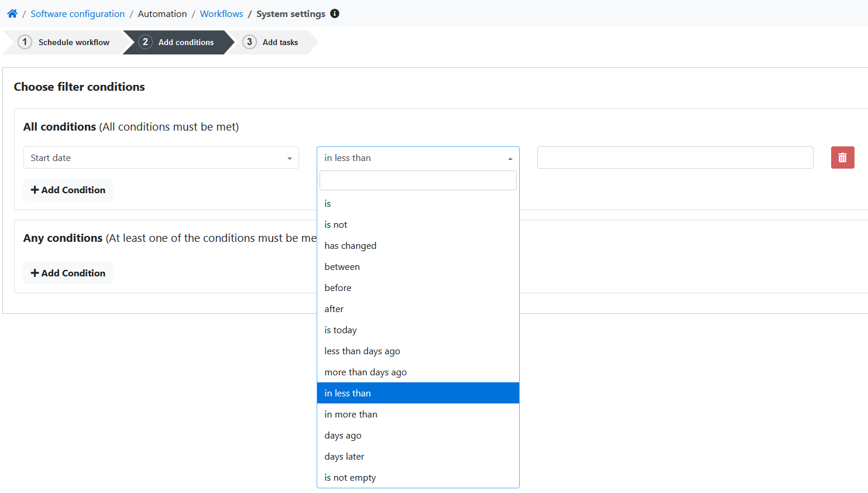Open the Start date field dropdown
This screenshot has height=493, width=868.
(161, 158)
